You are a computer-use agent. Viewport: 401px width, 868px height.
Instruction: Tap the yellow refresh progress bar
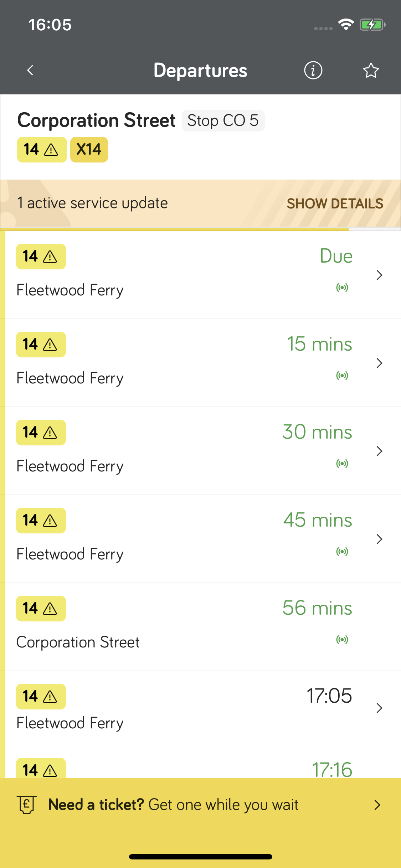175,229
